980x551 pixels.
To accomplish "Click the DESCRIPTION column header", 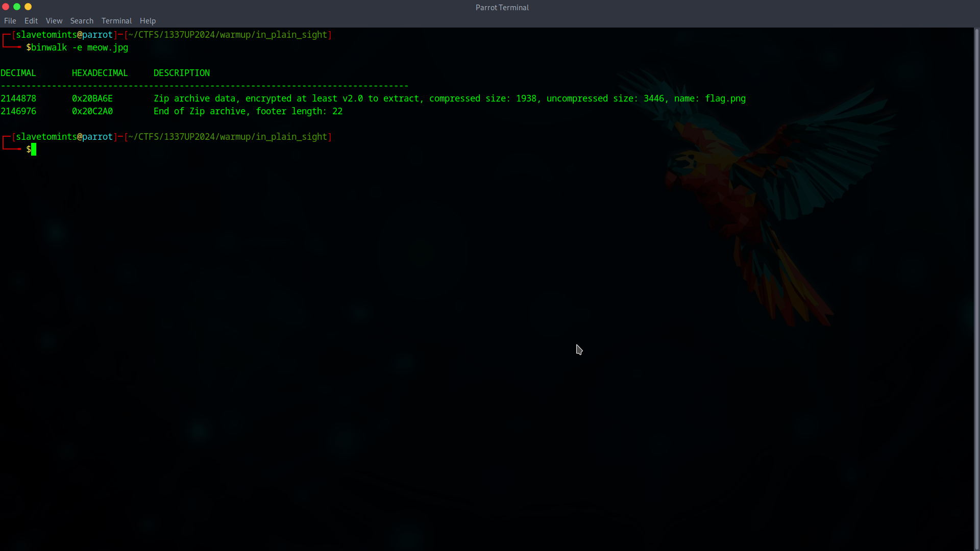I will click(x=182, y=73).
